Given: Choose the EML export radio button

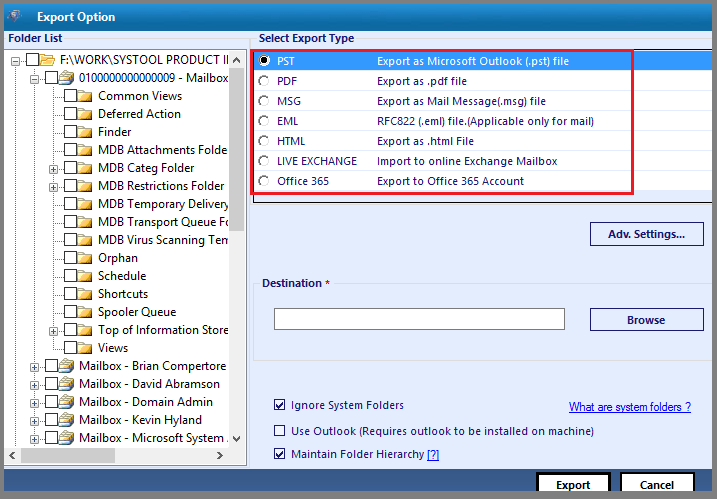Looking at the screenshot, I should [264, 121].
